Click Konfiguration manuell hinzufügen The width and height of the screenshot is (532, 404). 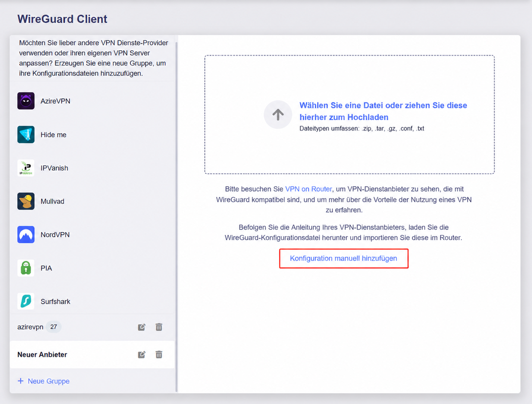point(343,258)
